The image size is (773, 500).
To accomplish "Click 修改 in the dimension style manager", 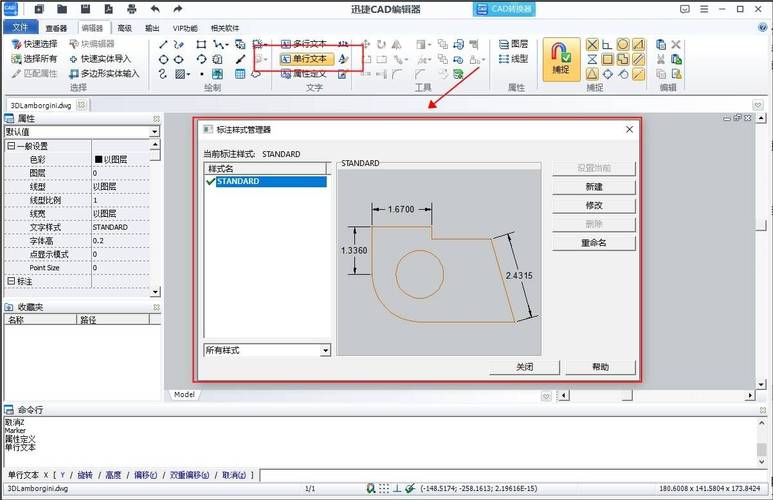I will click(594, 206).
